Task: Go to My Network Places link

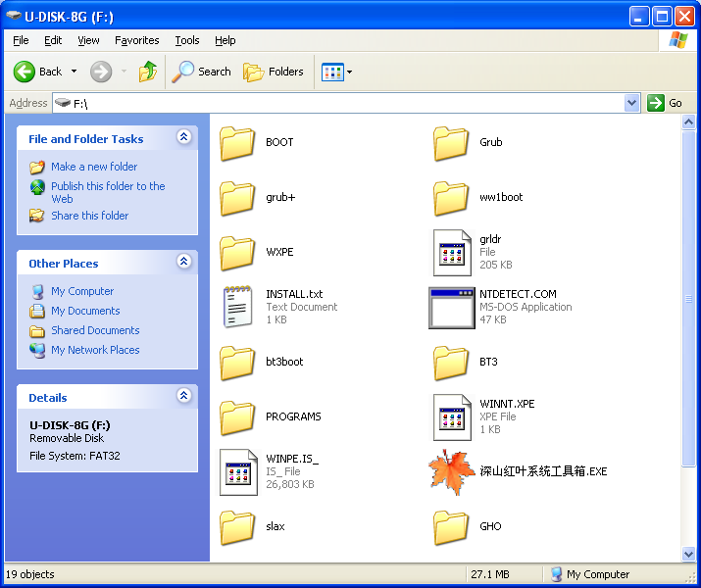Action: (95, 350)
